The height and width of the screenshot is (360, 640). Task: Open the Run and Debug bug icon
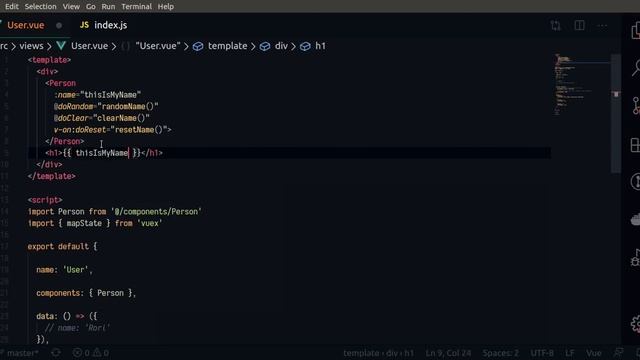tap(636, 258)
